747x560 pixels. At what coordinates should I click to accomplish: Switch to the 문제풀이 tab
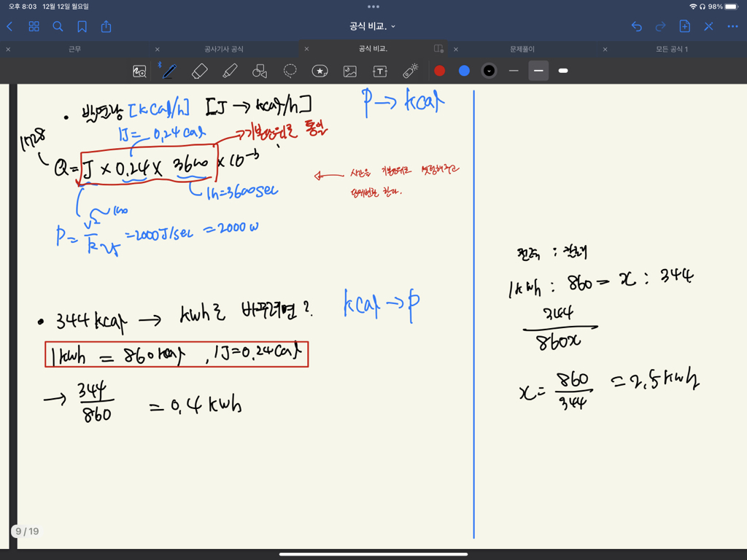click(522, 49)
